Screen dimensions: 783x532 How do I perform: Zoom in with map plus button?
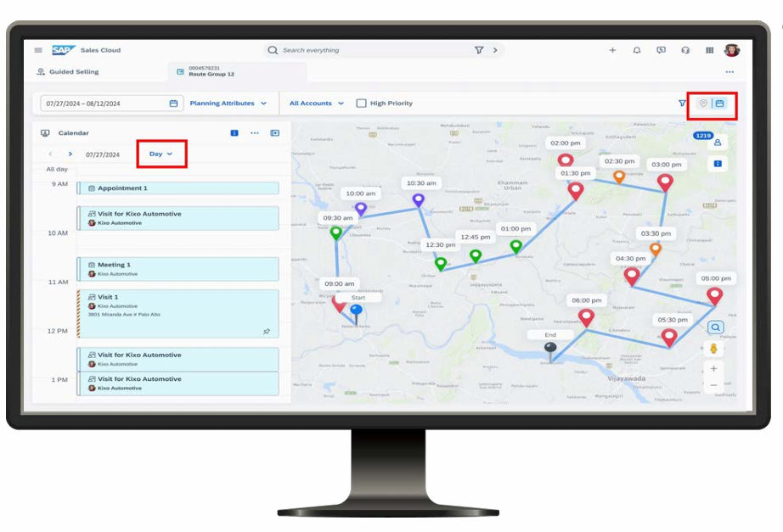(713, 368)
